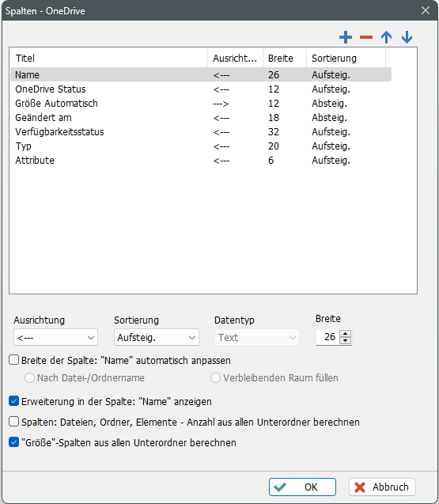
Task: Open the Sortierung dropdown
Action: coord(157,338)
